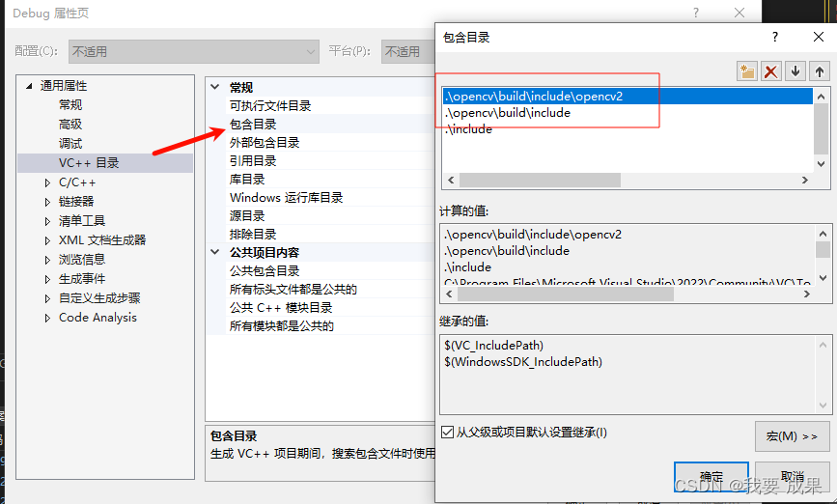
Task: Collapse the 通用属性 tree node
Action: click(x=29, y=86)
